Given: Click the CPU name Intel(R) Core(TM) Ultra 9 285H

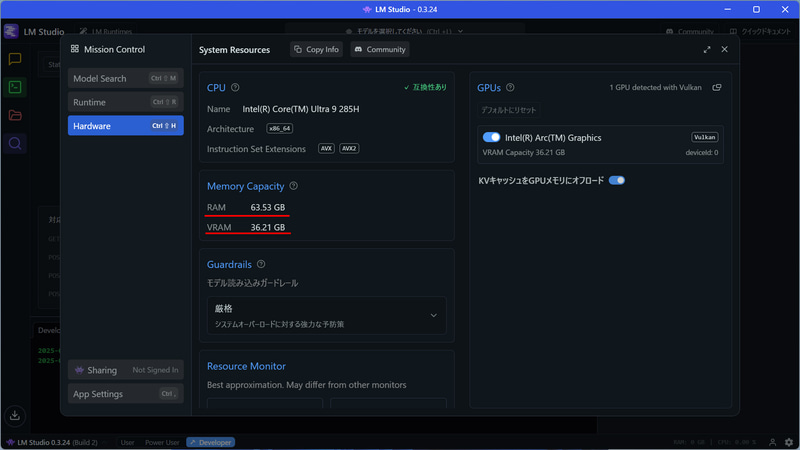Looking at the screenshot, I should [x=301, y=109].
